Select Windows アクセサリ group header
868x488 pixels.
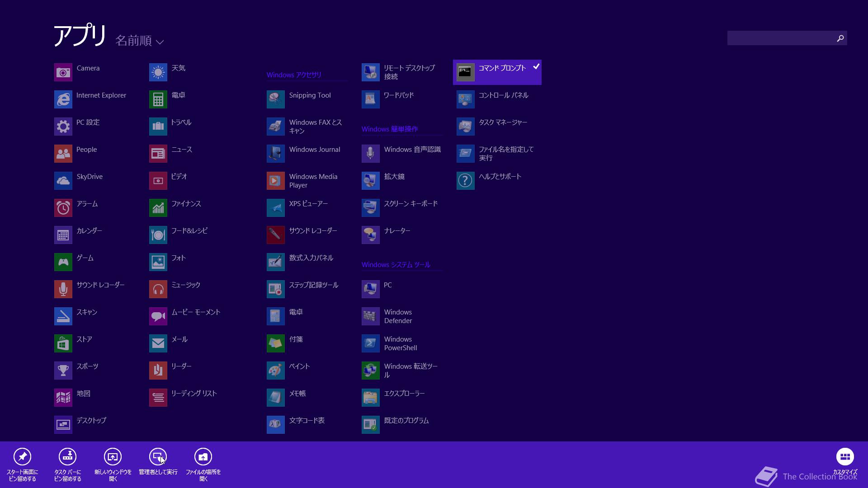[294, 75]
